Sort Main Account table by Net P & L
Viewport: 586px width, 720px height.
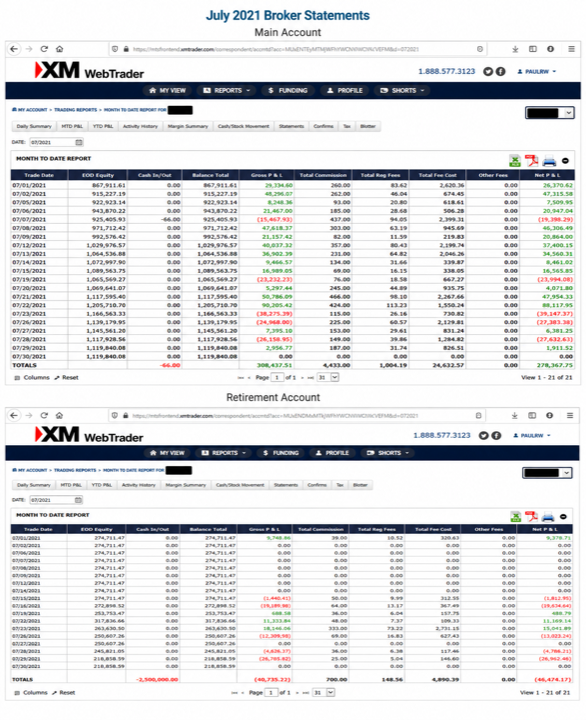(x=547, y=175)
